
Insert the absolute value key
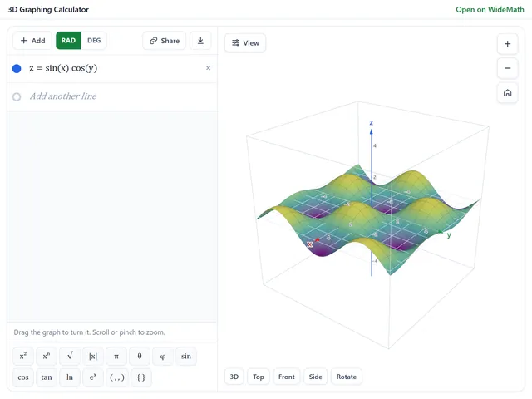click(93, 357)
